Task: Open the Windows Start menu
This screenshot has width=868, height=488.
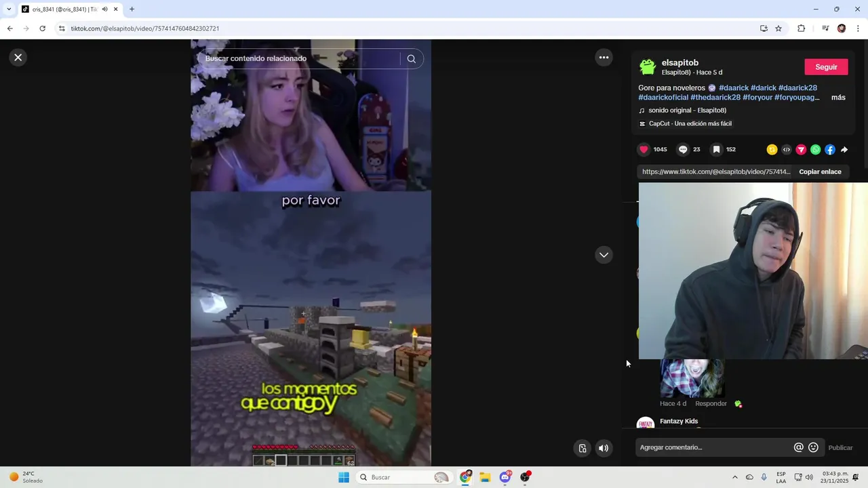Action: 344,477
